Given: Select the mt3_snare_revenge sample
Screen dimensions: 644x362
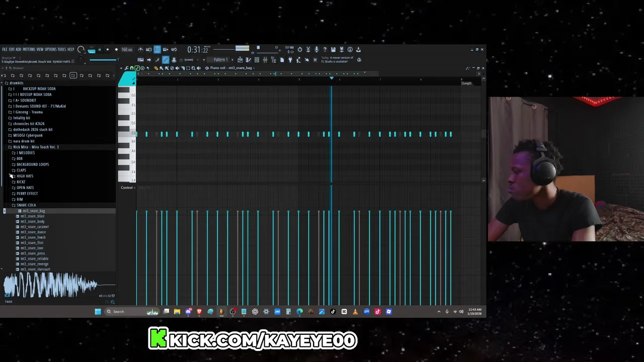Looking at the screenshot, I should coord(34,264).
